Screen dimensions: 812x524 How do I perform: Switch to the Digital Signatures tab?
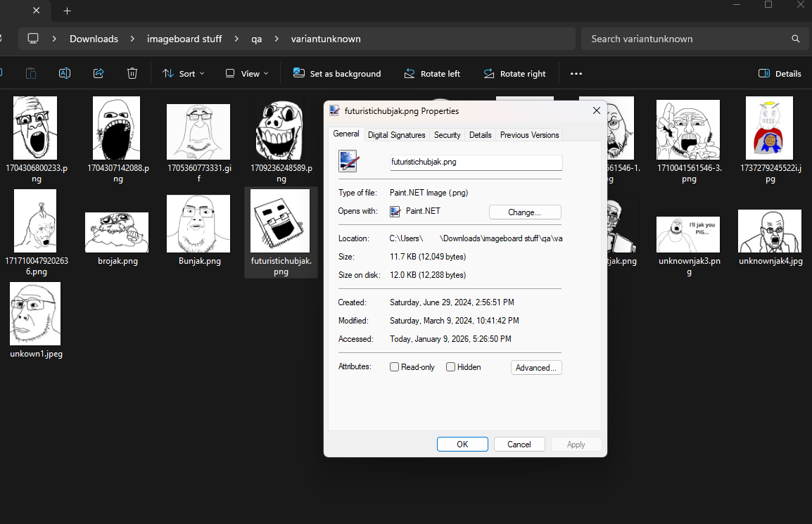[x=396, y=135]
